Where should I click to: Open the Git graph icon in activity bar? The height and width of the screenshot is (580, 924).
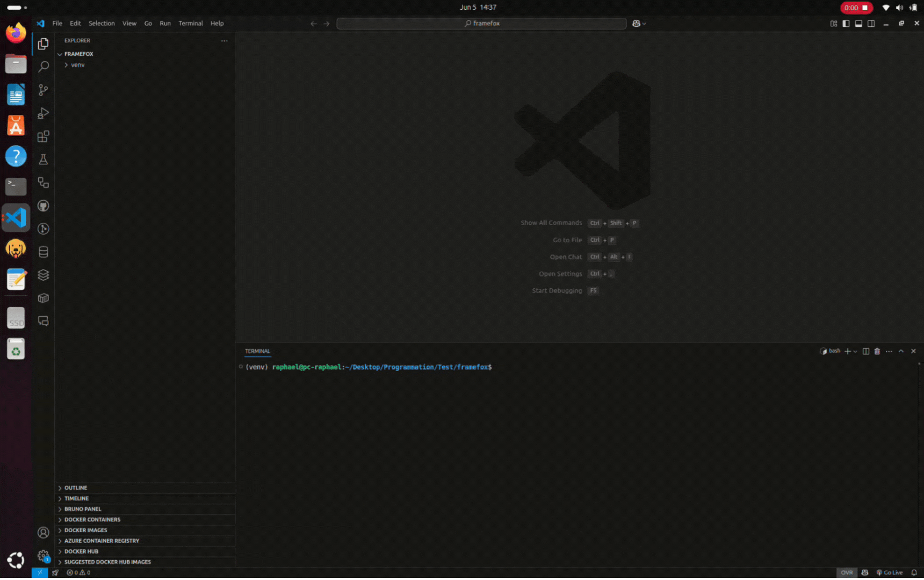pyautogui.click(x=44, y=229)
